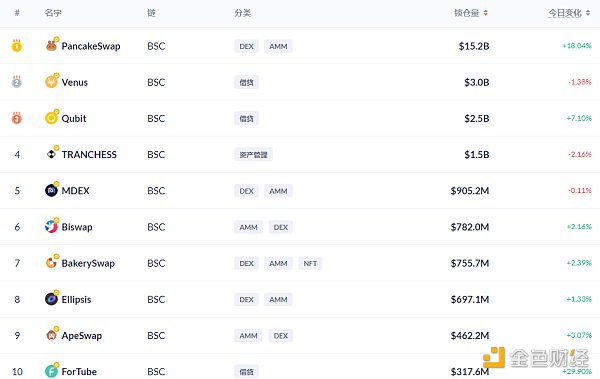
Task: Select the DEX tag on PancakeSwap row
Action: point(246,46)
